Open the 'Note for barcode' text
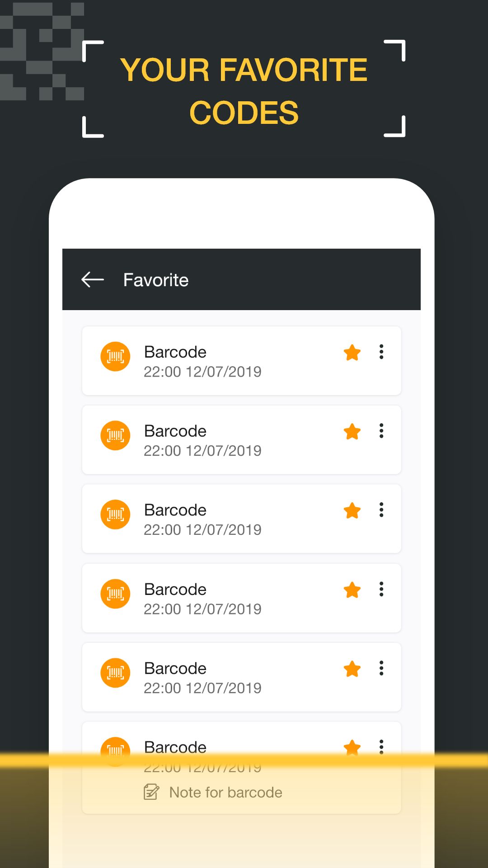Image resolution: width=488 pixels, height=868 pixels. point(225,793)
